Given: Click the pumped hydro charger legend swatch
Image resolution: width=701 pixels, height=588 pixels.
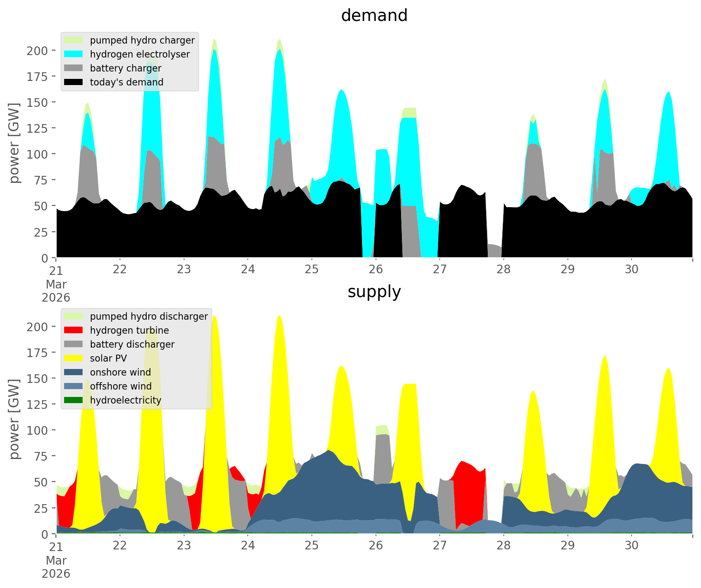Looking at the screenshot, I should pyautogui.click(x=74, y=40).
